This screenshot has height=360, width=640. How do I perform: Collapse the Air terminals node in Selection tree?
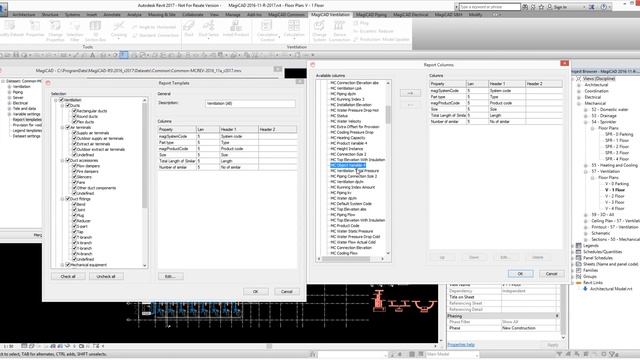tap(62, 127)
